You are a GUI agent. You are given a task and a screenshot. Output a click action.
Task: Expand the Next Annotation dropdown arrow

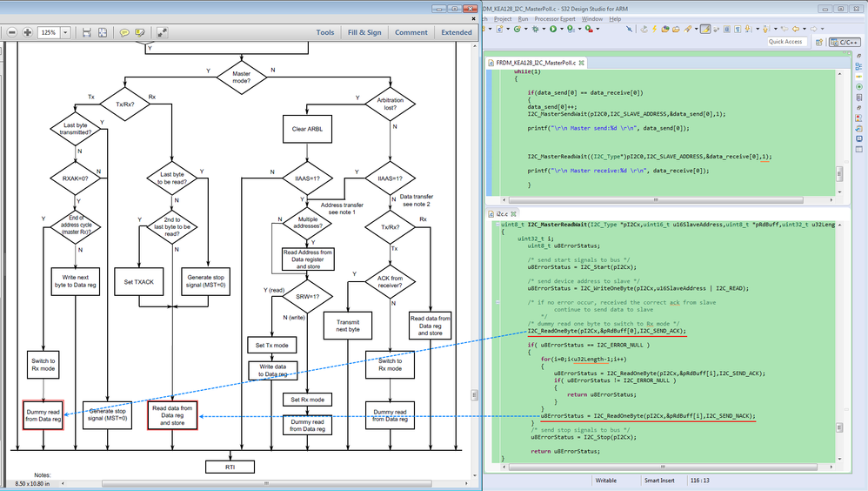coord(758,29)
